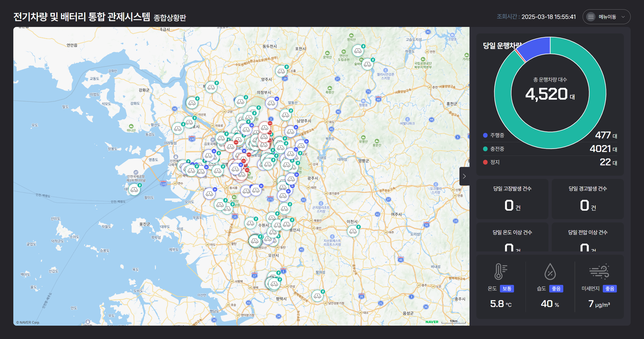Click the NAVER logo on the map
Screen dimensions: 644x339
(x=432, y=322)
